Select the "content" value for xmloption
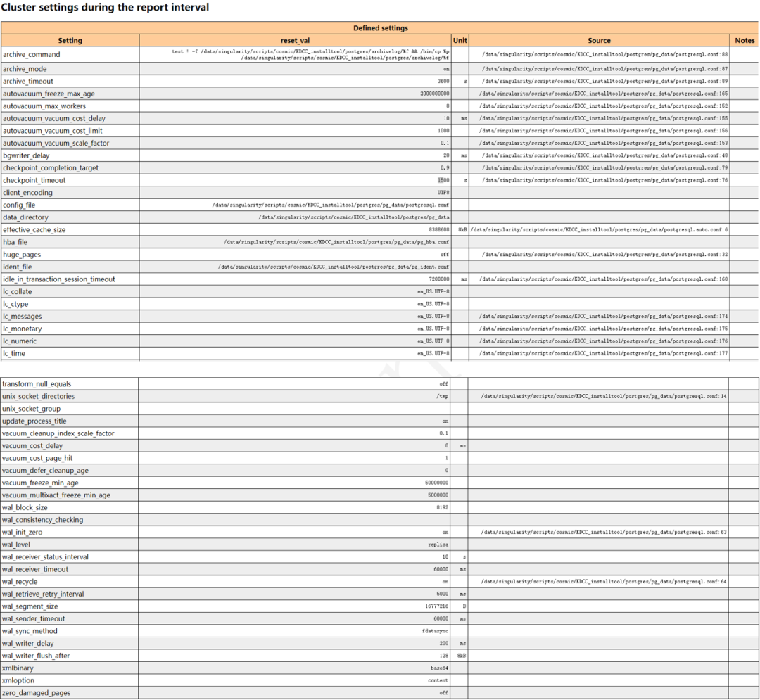The width and height of the screenshot is (760, 700). tap(438, 680)
